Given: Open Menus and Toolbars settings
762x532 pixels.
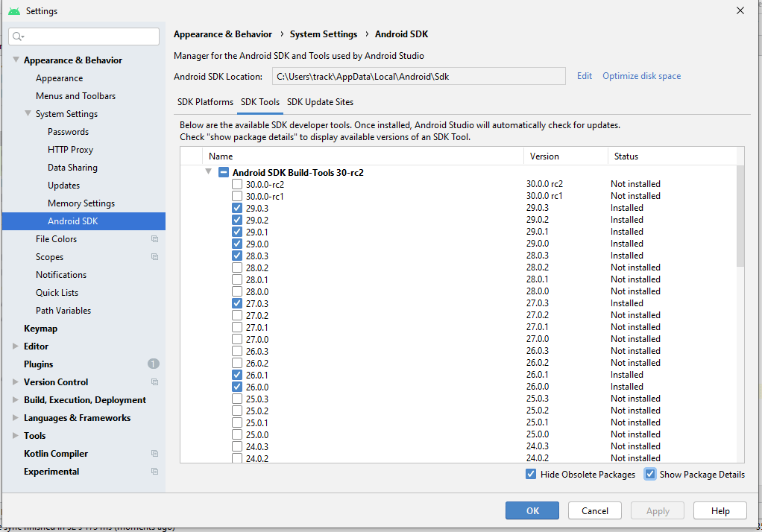Looking at the screenshot, I should [76, 96].
